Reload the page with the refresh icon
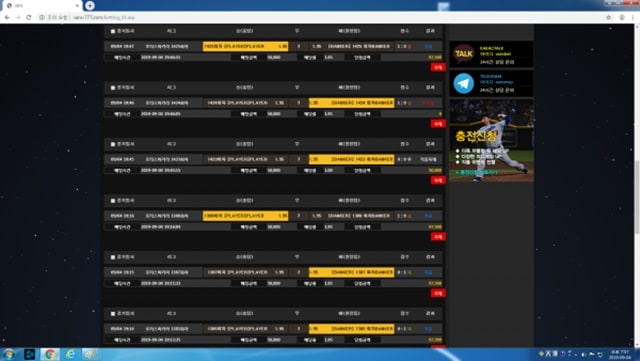 29,17
